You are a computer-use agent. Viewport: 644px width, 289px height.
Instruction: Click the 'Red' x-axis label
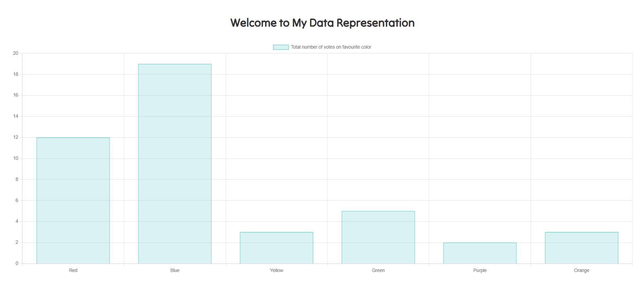coord(73,271)
